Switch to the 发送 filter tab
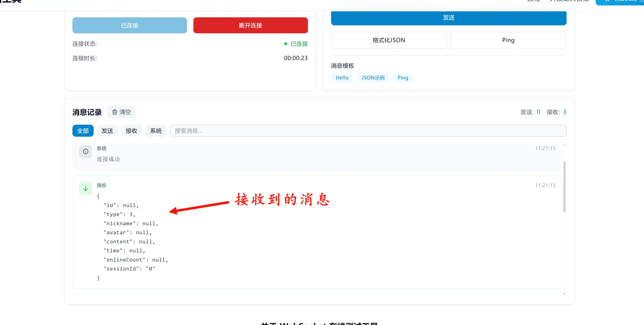The height and width of the screenshot is (325, 644). tap(107, 131)
